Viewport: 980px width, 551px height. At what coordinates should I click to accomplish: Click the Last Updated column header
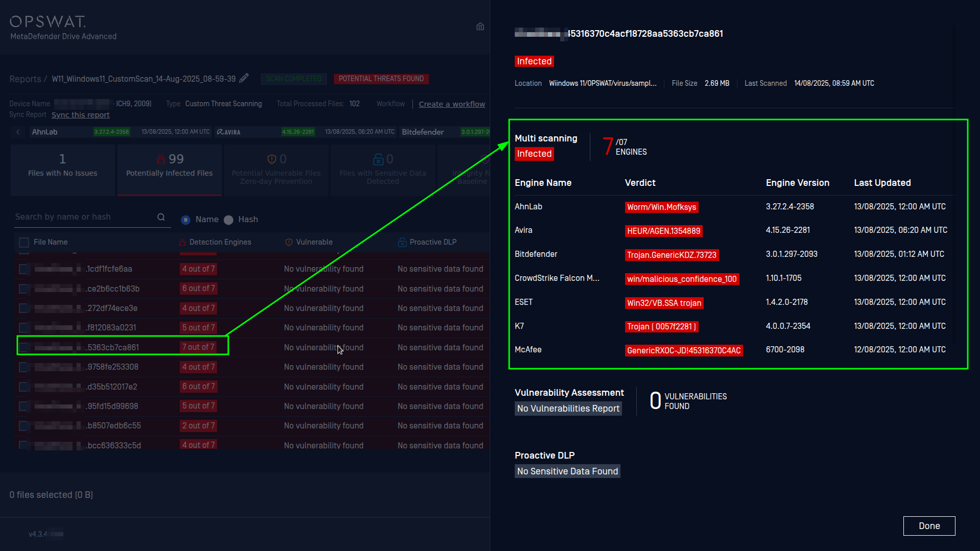coord(882,183)
